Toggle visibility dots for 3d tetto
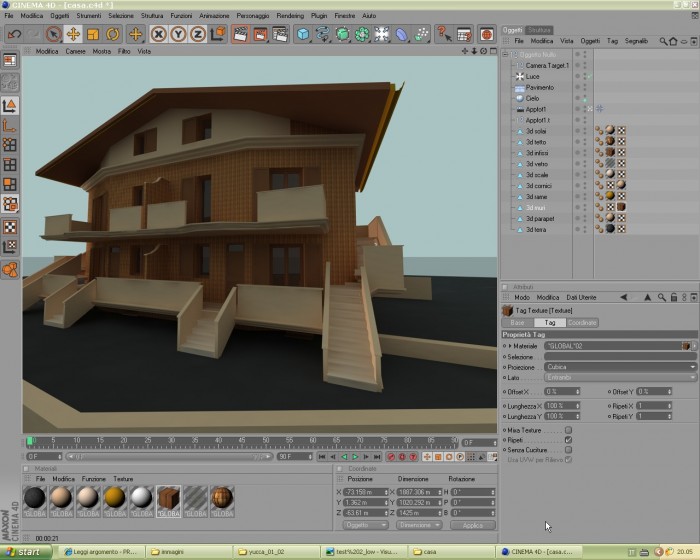The image size is (700, 560). click(x=585, y=142)
